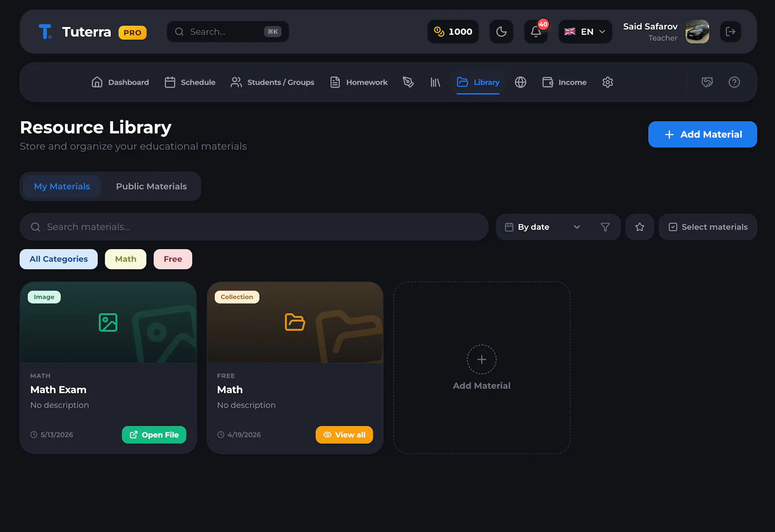This screenshot has width=775, height=532.
Task: Focus the Search materials field
Action: click(x=254, y=227)
